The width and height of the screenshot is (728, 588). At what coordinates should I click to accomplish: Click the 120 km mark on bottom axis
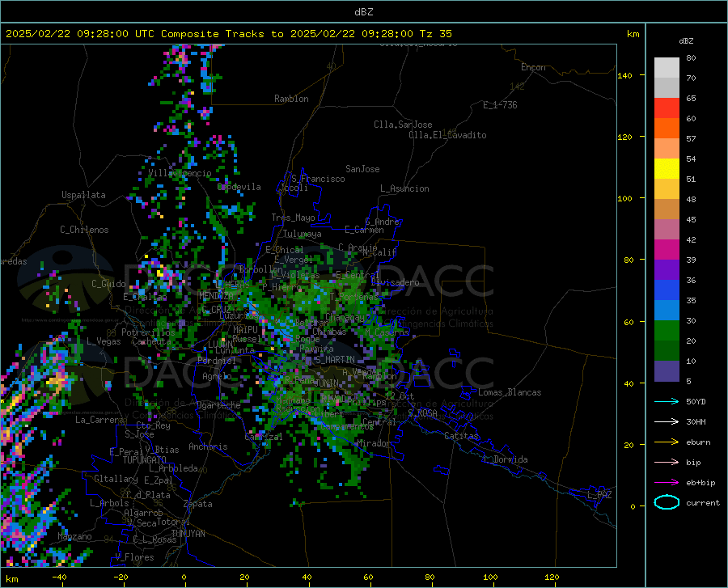click(552, 577)
